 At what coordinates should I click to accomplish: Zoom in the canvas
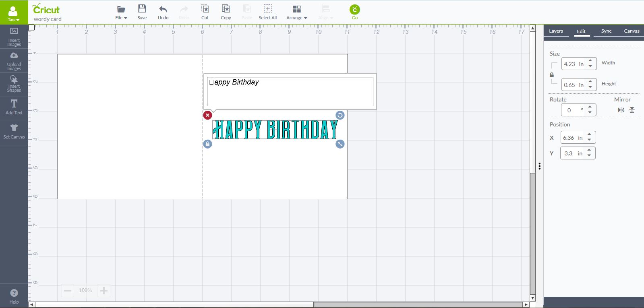pyautogui.click(x=104, y=291)
